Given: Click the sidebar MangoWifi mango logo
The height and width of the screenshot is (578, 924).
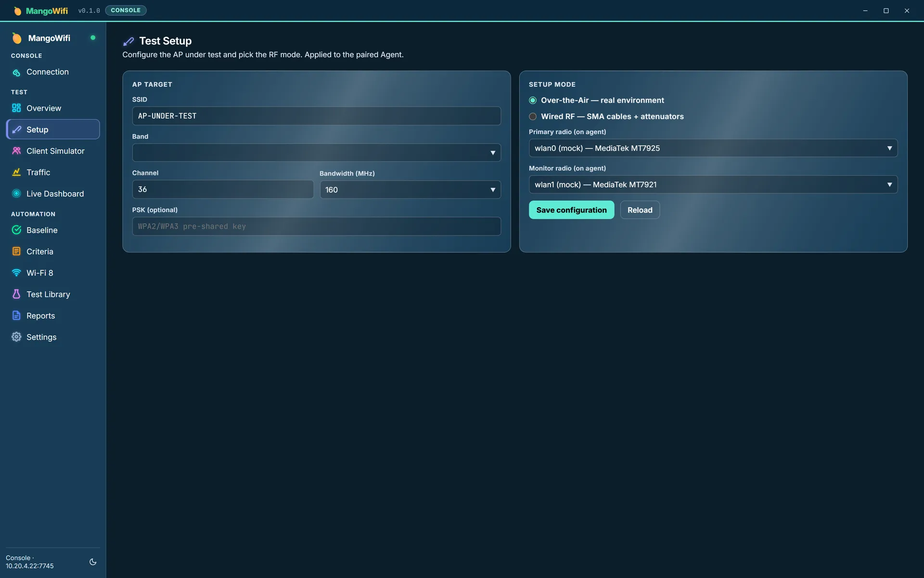Looking at the screenshot, I should (x=17, y=38).
